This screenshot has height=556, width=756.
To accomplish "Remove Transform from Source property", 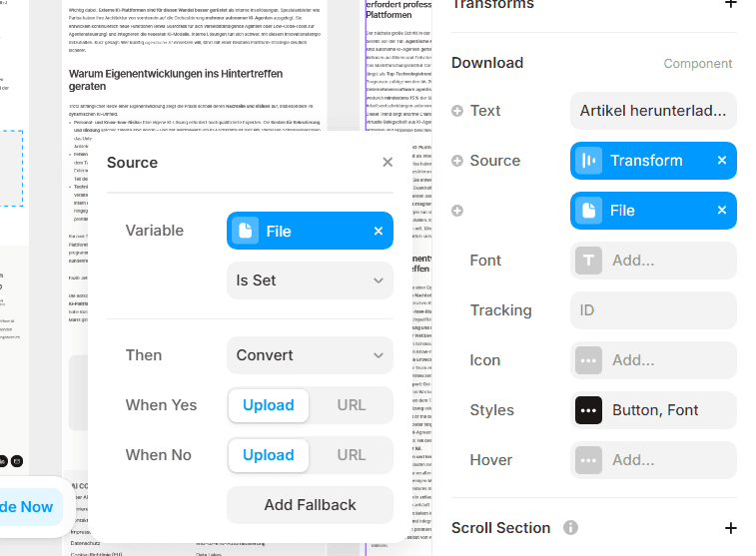I will pos(722,161).
